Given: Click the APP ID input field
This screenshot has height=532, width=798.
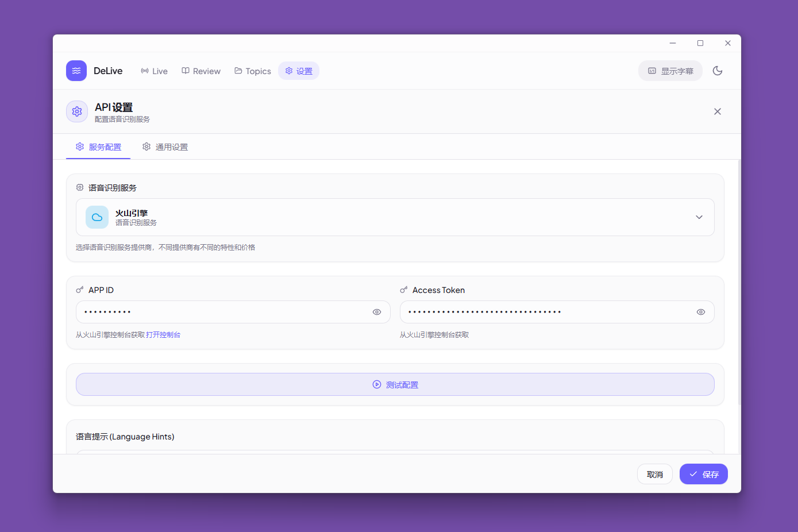Looking at the screenshot, I should tap(233, 312).
